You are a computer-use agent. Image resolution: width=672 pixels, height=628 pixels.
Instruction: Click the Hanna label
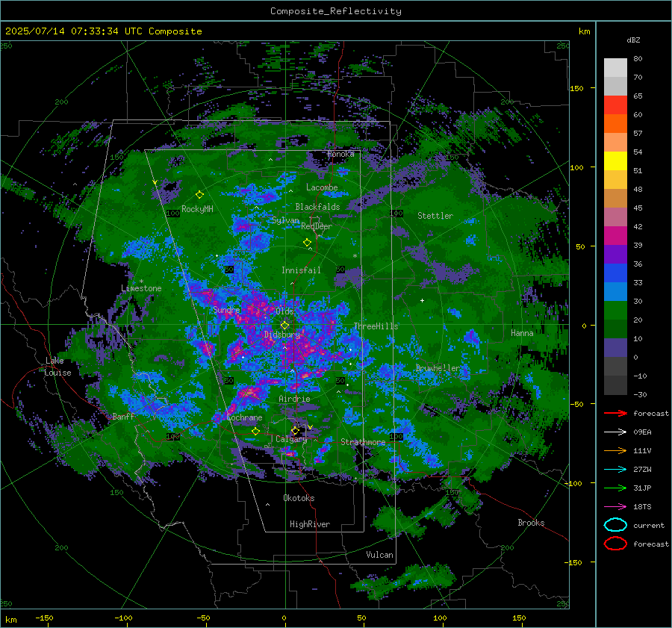point(522,333)
